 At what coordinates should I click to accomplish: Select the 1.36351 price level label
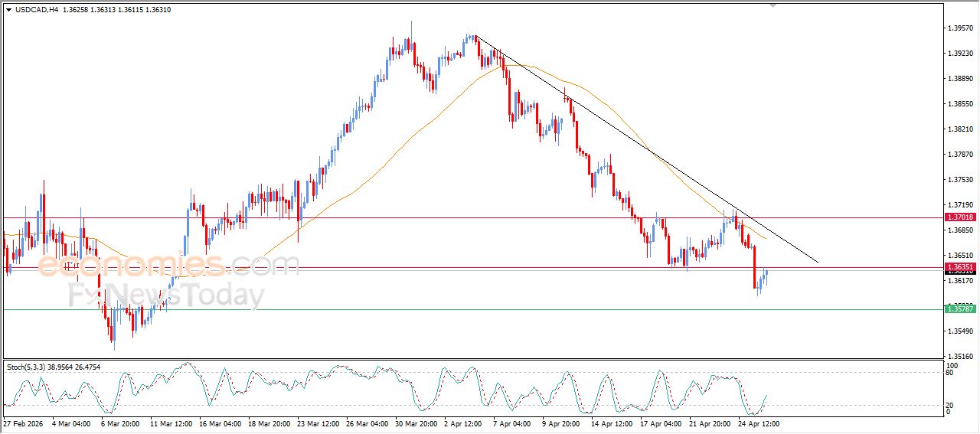point(959,267)
